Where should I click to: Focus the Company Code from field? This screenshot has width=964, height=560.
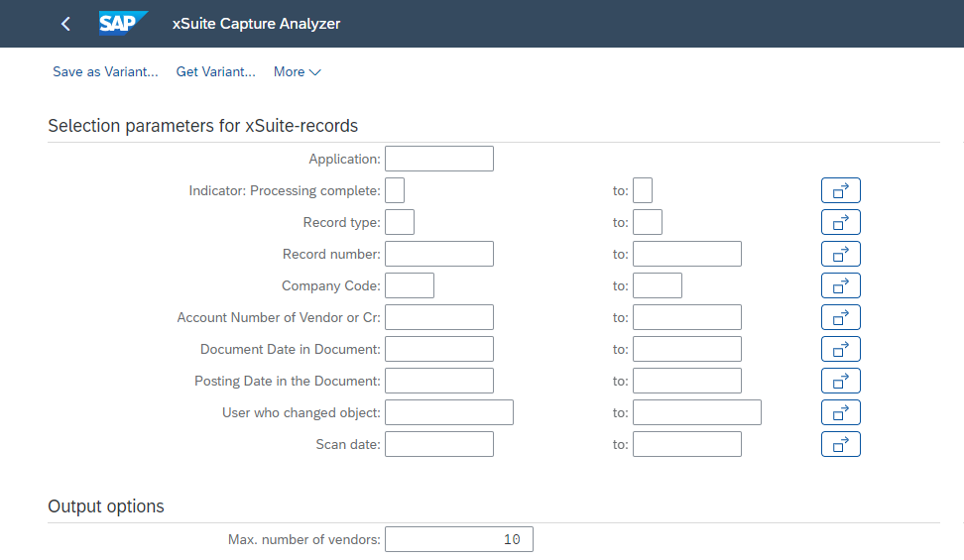(x=410, y=285)
